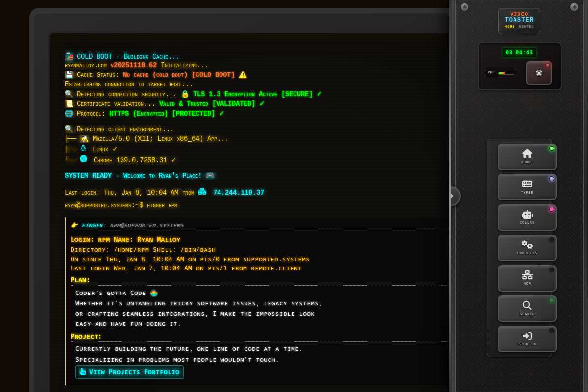Open the Collab robot button
This screenshot has height=392, width=588.
(527, 217)
